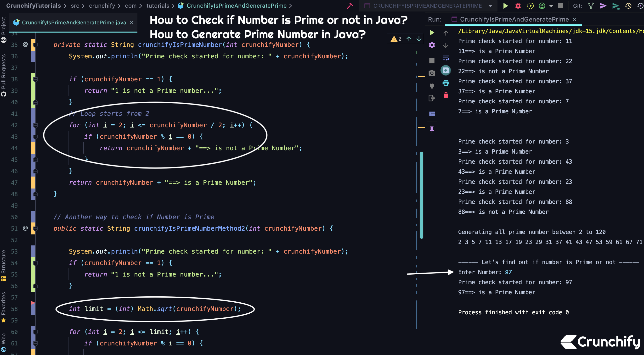Image resolution: width=644 pixels, height=355 pixels.
Task: Toggle soft-wrap in the console output
Action: point(446,58)
